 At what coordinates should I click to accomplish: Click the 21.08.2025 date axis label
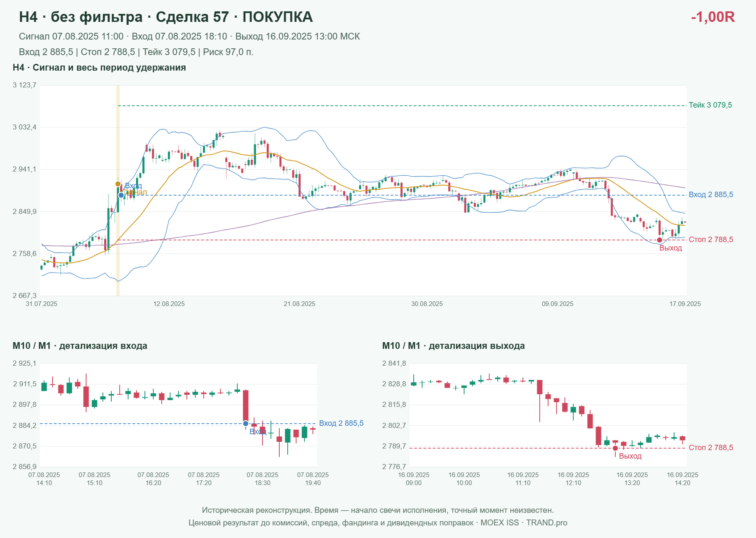pyautogui.click(x=299, y=304)
